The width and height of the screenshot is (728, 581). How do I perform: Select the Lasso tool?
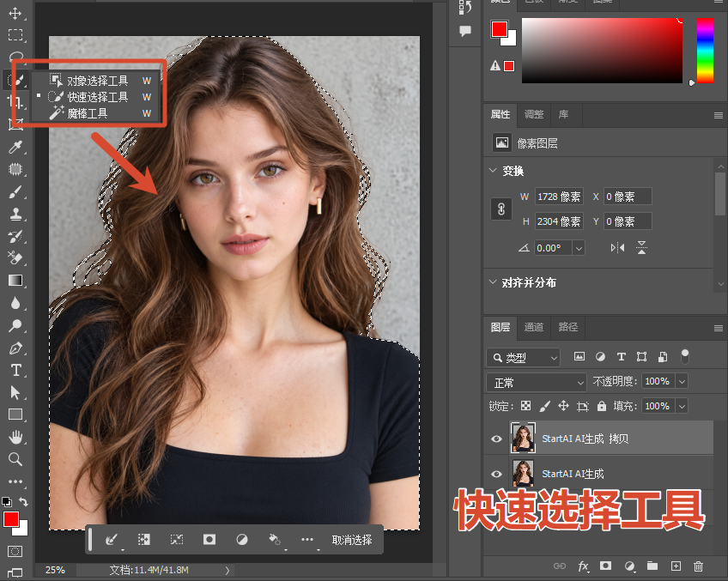[15, 57]
